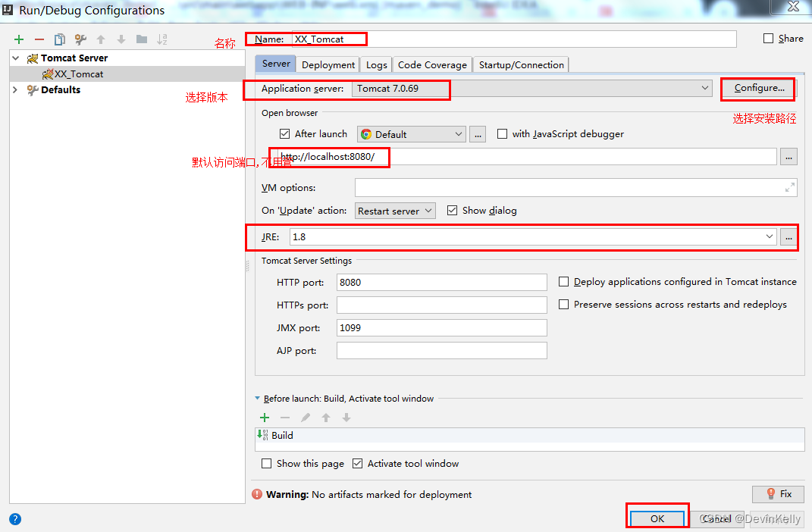Viewport: 812px width, 532px height.
Task: Enable with JavaScript debugger
Action: 502,133
